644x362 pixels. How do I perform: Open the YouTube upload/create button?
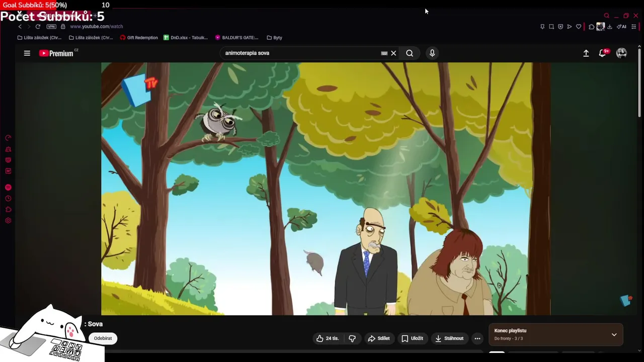(586, 53)
